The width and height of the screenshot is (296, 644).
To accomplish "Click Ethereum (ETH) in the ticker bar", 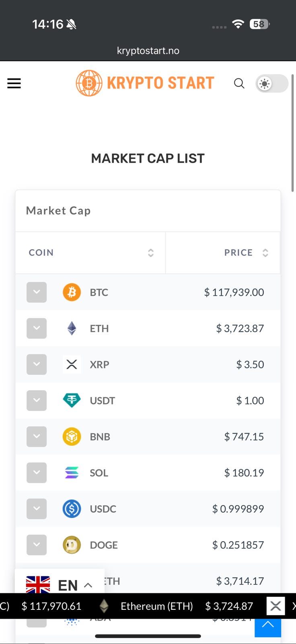I will pyautogui.click(x=156, y=606).
